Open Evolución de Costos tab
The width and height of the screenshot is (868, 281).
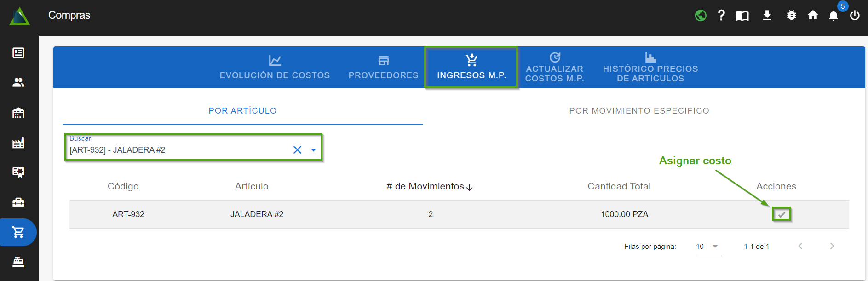(x=275, y=67)
